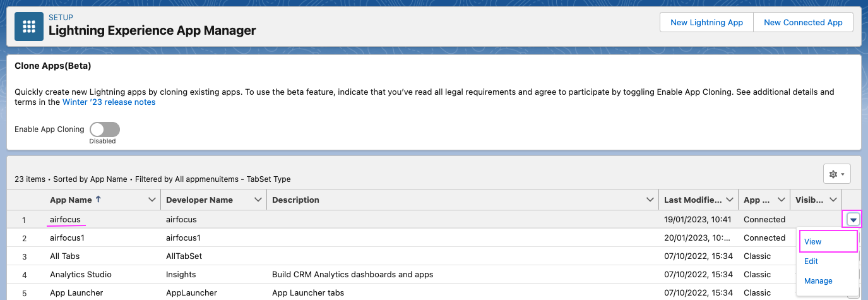The image size is (868, 300).
Task: Click the Analytics Studio app name
Action: (x=81, y=275)
